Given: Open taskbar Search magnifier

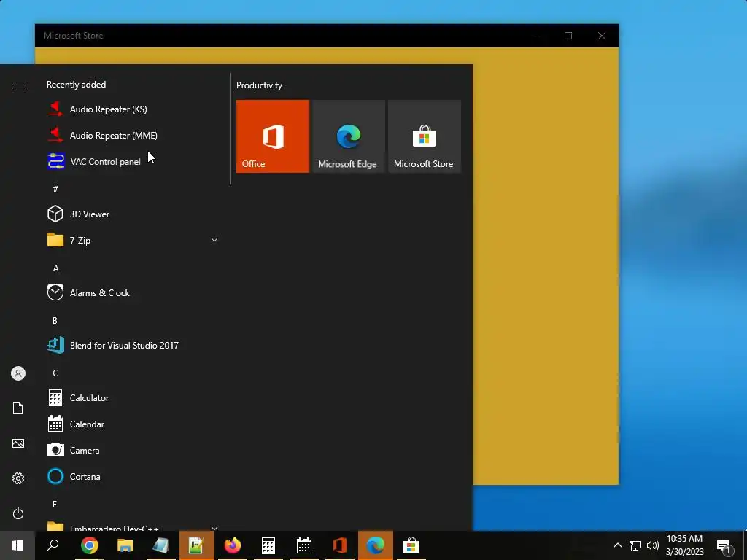Looking at the screenshot, I should pos(53,545).
